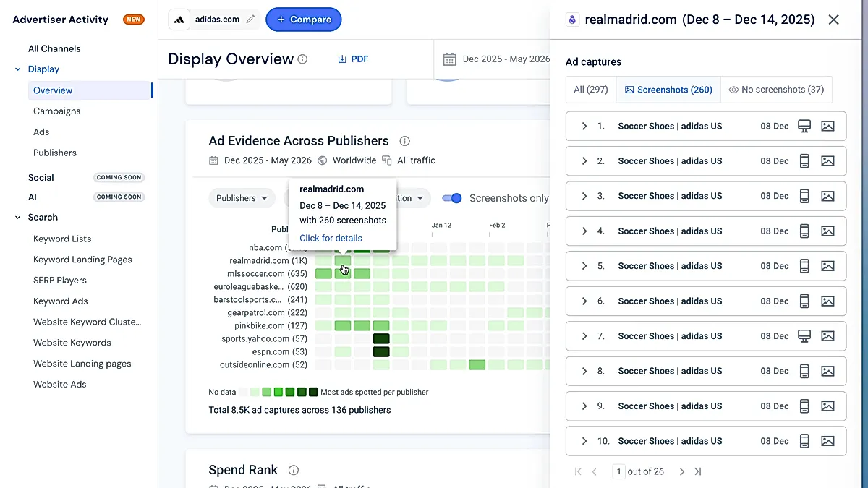Go to the first page of ad captures
868x488 pixels.
click(x=578, y=471)
